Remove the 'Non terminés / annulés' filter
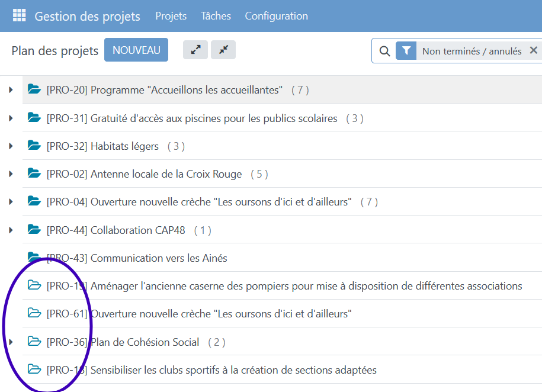This screenshot has width=542, height=392. point(533,51)
